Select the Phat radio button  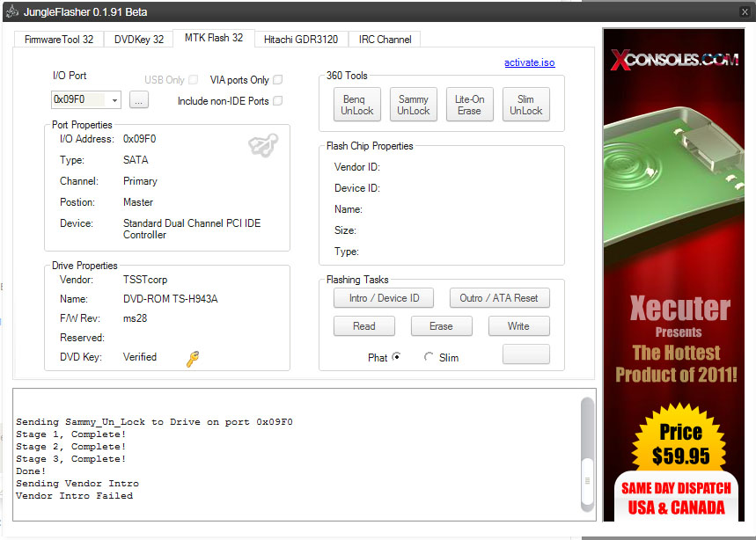pyautogui.click(x=396, y=357)
